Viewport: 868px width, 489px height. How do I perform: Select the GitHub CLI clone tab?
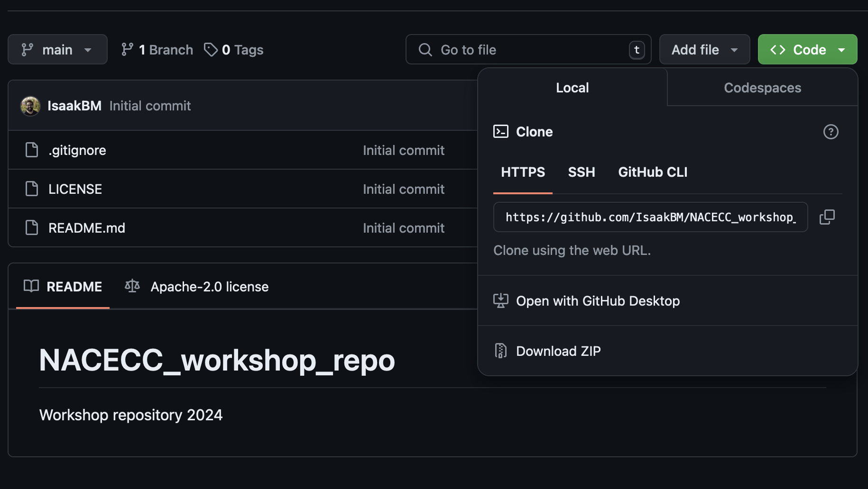(x=653, y=172)
